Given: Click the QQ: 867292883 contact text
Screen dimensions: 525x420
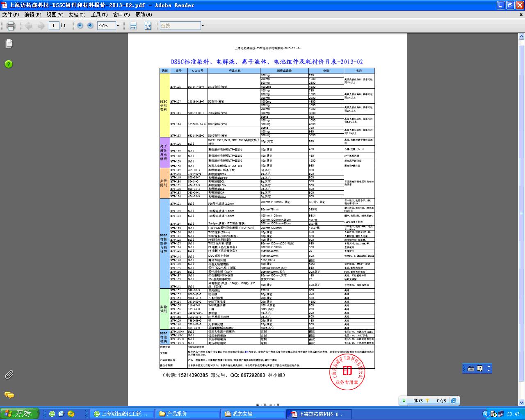Looking at the screenshot, I should click(x=247, y=375).
